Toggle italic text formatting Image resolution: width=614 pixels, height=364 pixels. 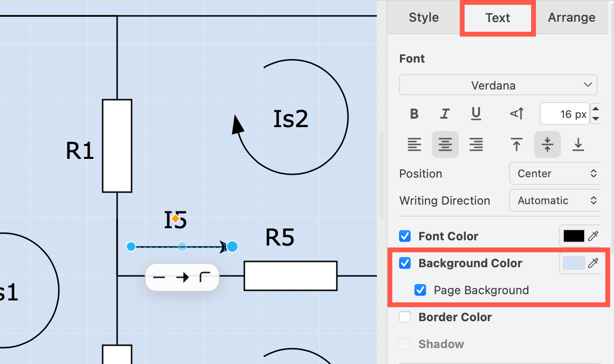(445, 114)
